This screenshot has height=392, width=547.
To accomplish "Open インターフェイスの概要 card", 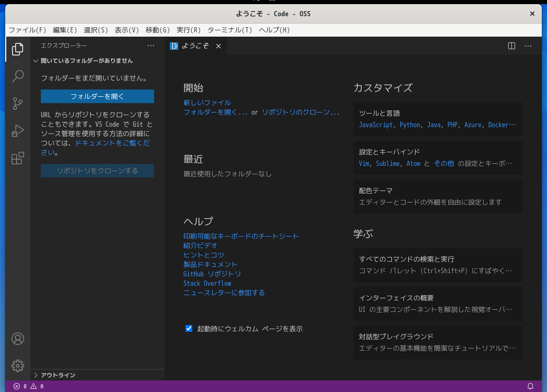I will coord(438,304).
